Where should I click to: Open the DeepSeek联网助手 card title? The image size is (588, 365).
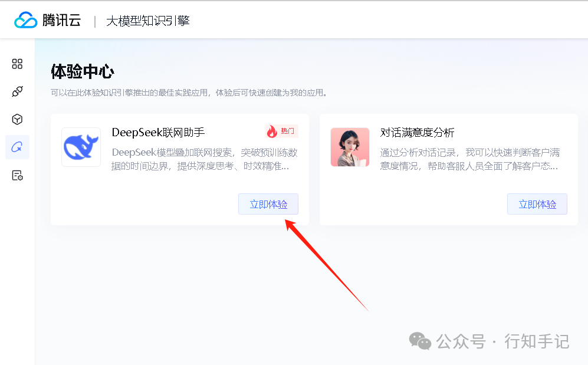[158, 132]
